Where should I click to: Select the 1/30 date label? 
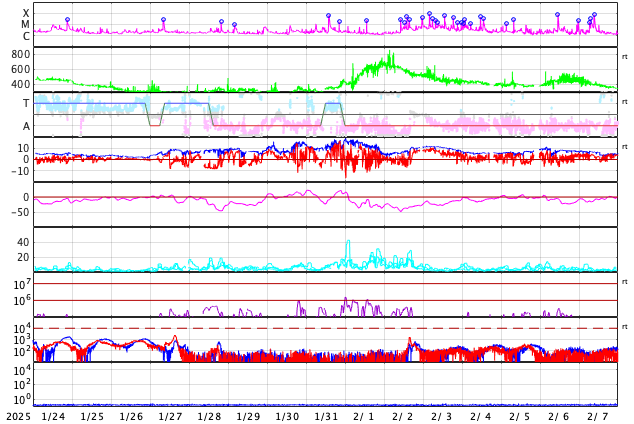tap(287, 416)
